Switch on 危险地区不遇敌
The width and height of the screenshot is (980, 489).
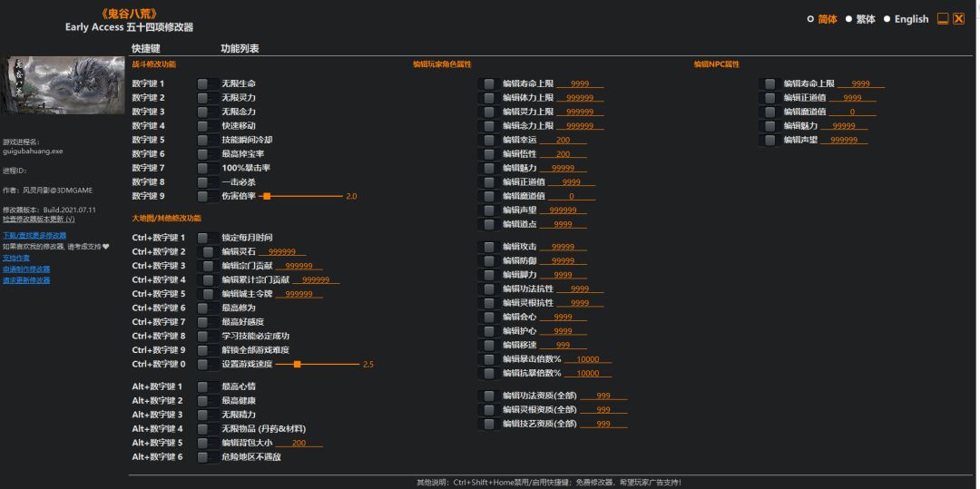click(x=204, y=457)
